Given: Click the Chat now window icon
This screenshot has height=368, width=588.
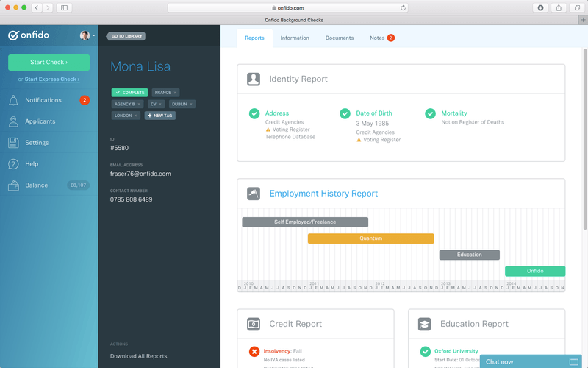Looking at the screenshot, I should (x=574, y=361).
